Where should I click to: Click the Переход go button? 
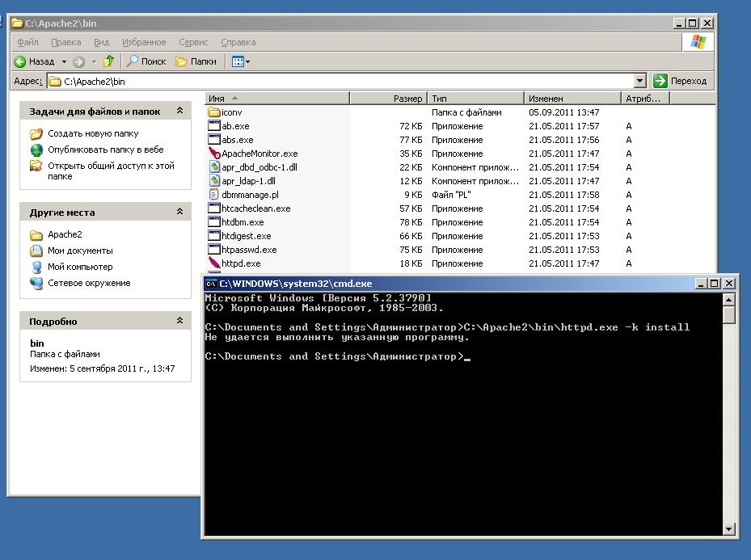pos(681,81)
